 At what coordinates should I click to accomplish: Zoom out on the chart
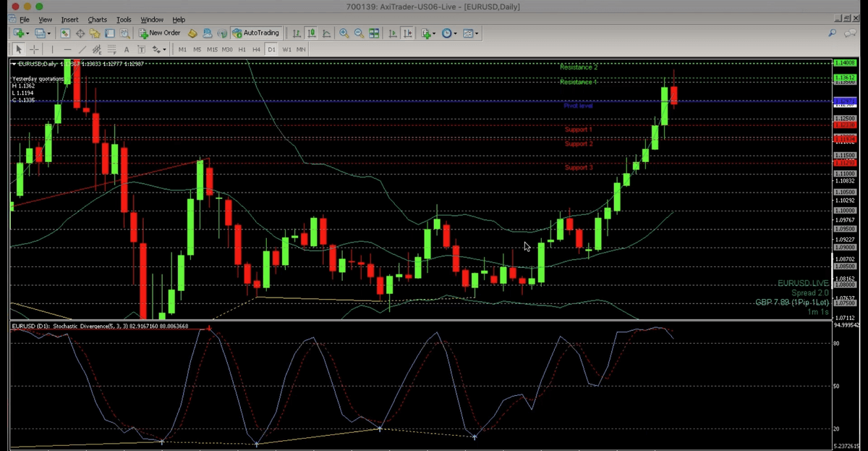point(359,33)
